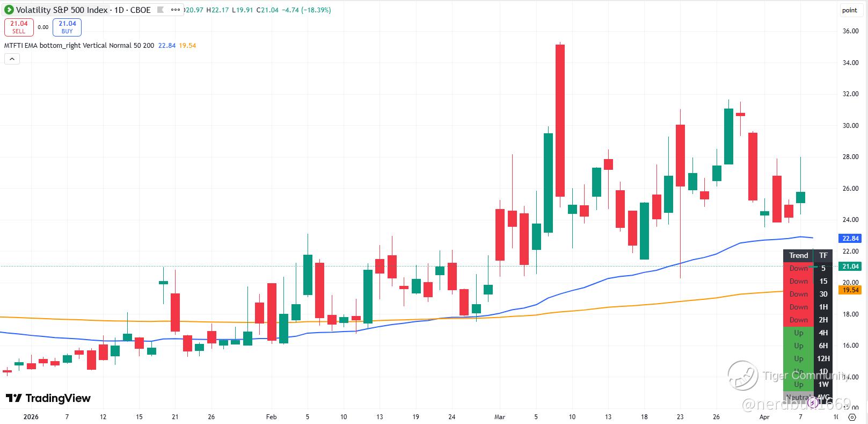Click the 'Apr' label on the date axis
Viewport: 868px width, 424px height.
(764, 416)
